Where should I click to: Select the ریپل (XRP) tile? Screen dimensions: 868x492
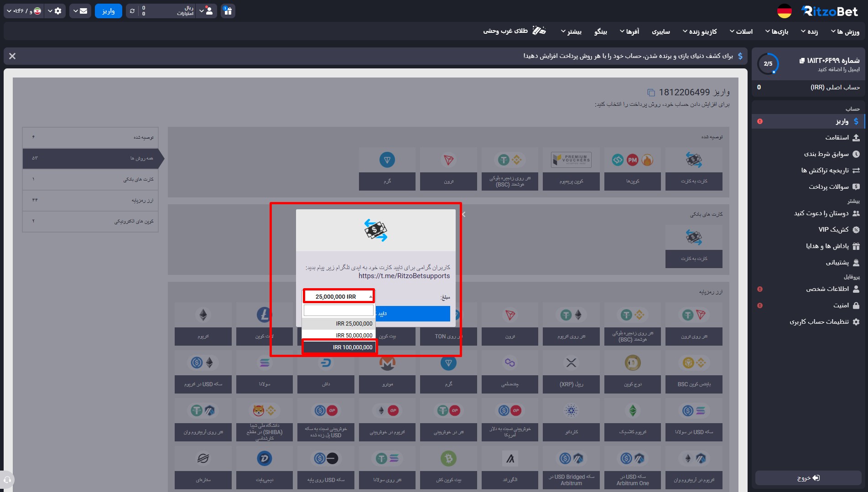pos(571,372)
